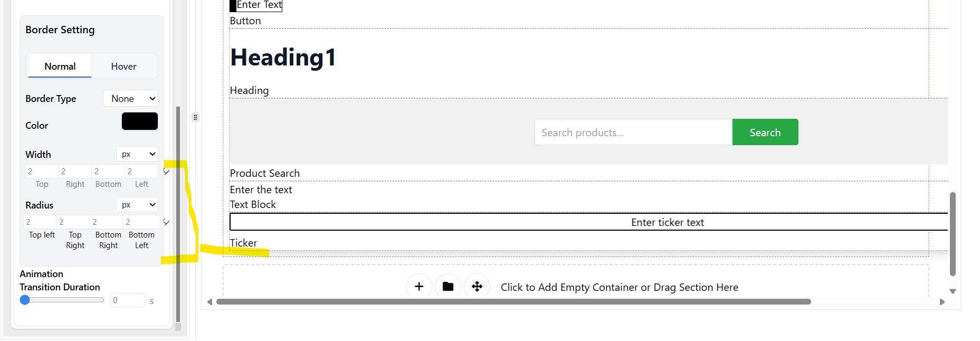Click the panel resize grip handle
Screen dimensions: 980x341
[195, 117]
